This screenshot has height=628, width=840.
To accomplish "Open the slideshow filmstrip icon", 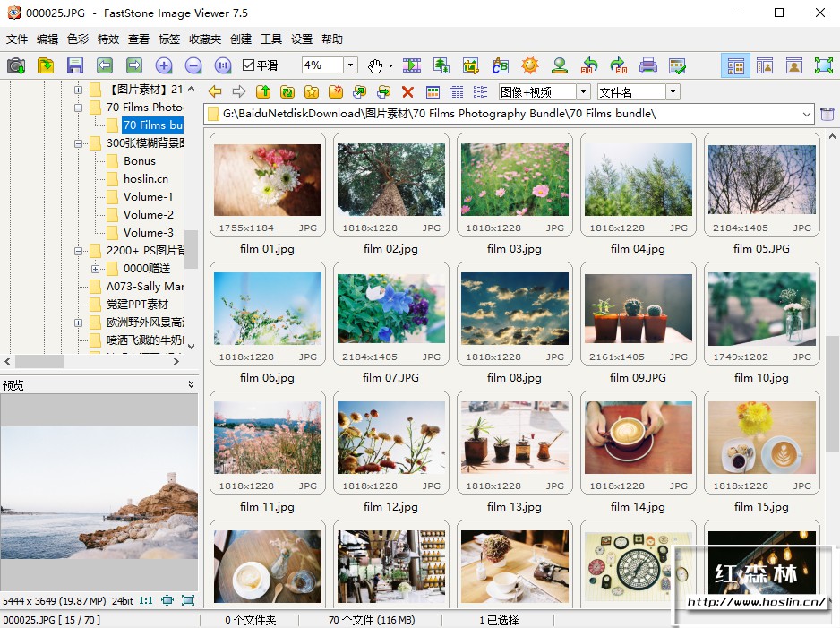I will click(412, 65).
